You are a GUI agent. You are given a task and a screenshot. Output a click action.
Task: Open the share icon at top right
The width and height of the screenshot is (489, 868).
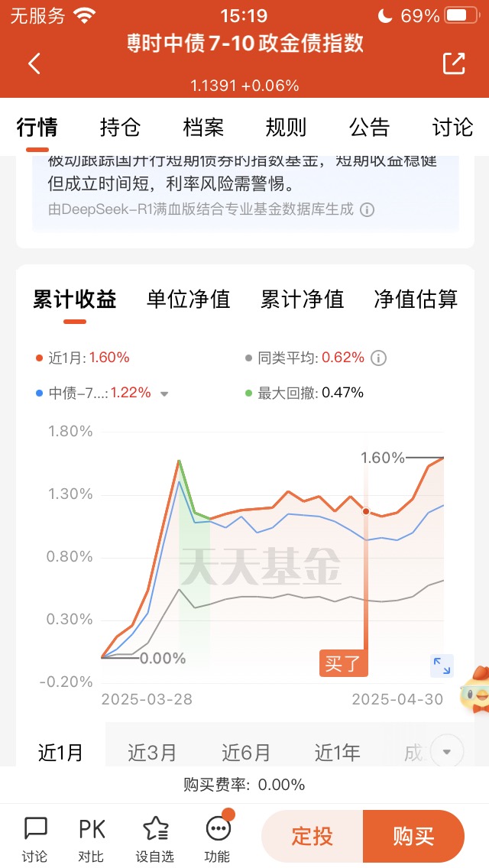(x=454, y=64)
